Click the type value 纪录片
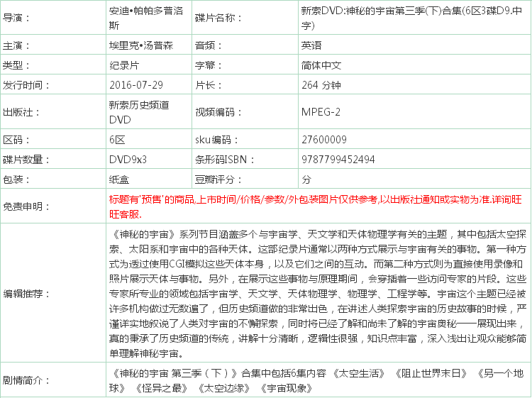Screen dimensions: 532x398 click(x=123, y=65)
